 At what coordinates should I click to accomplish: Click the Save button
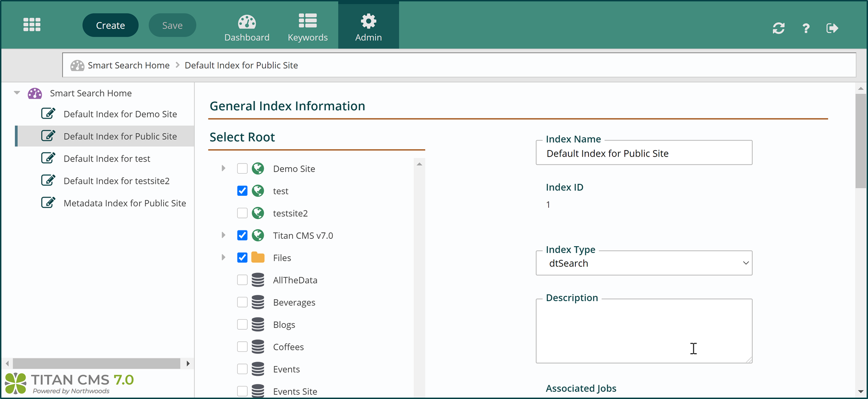point(172,25)
